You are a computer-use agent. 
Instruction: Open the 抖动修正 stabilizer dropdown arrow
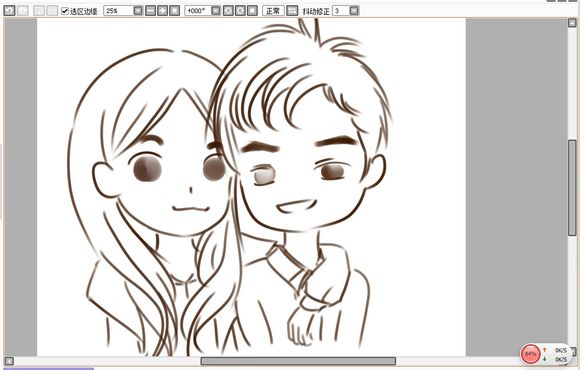click(x=354, y=11)
